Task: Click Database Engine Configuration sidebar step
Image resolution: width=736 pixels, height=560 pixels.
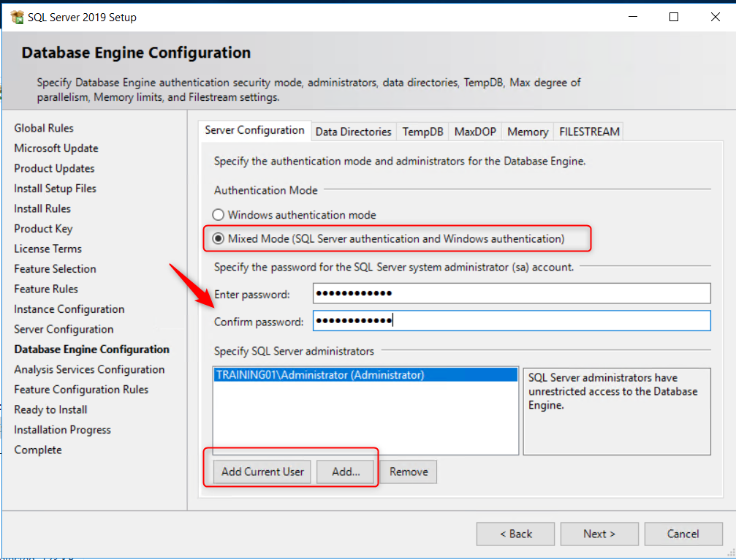Action: 91,349
